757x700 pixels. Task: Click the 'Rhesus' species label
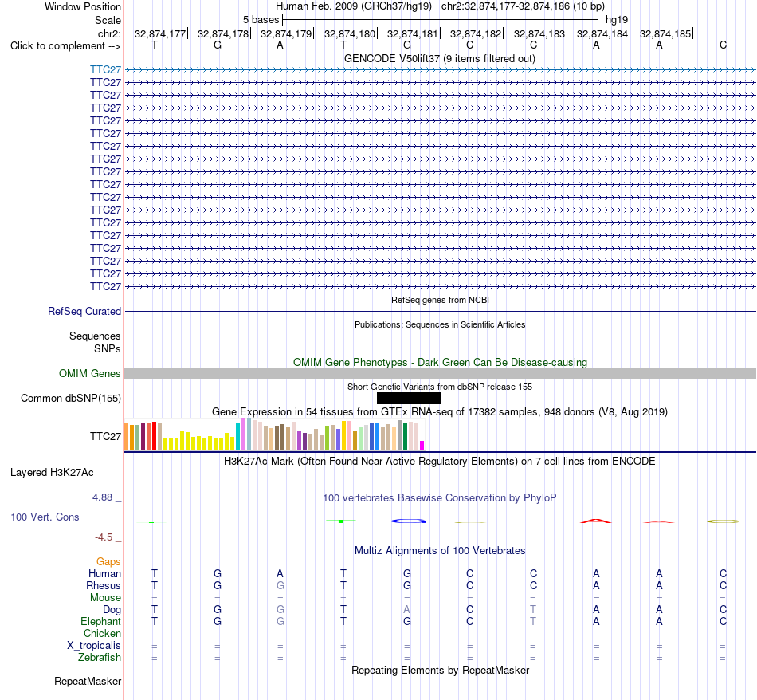tap(104, 585)
